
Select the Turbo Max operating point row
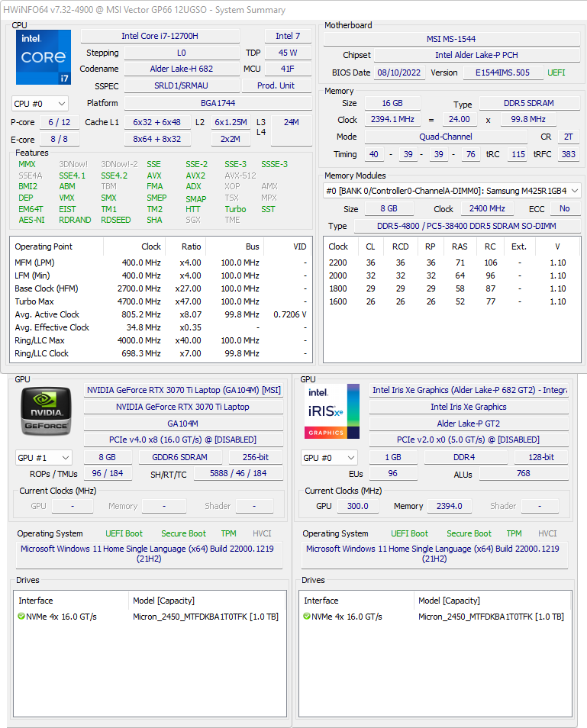coord(160,301)
